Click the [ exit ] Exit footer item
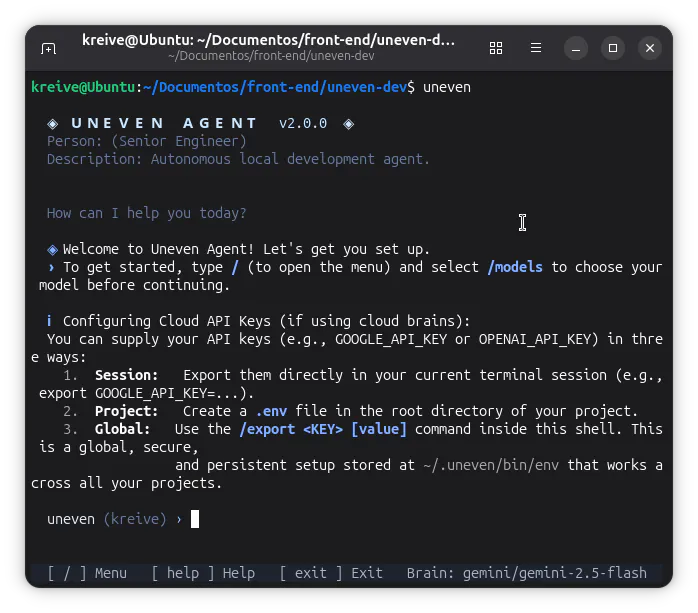Screen dimensions: 698x613 pyautogui.click(x=331, y=573)
